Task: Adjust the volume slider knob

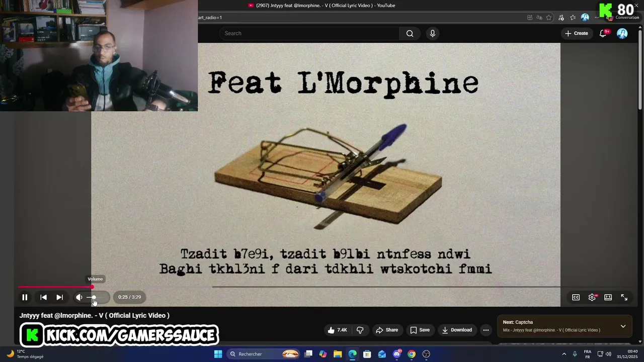Action: click(x=94, y=297)
